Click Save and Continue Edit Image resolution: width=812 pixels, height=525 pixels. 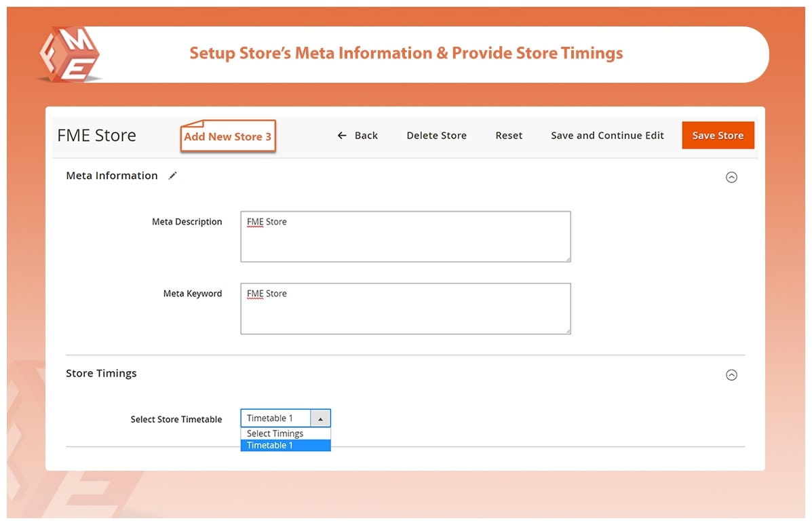pos(607,136)
